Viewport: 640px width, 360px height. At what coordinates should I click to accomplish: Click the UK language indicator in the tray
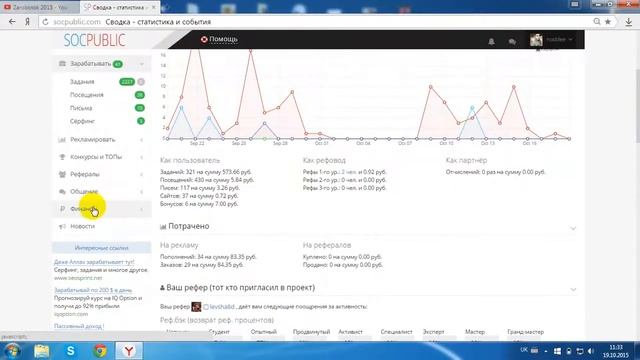pyautogui.click(x=524, y=350)
